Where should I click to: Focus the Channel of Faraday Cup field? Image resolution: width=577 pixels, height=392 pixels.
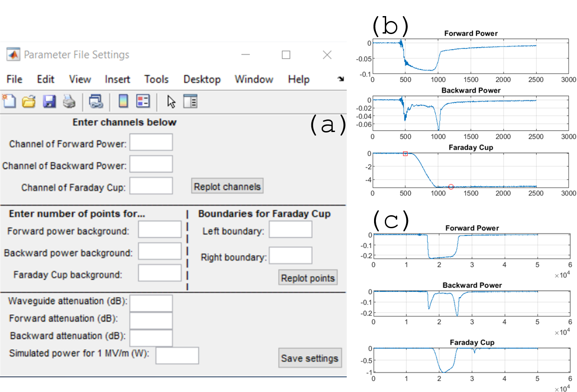pos(151,186)
